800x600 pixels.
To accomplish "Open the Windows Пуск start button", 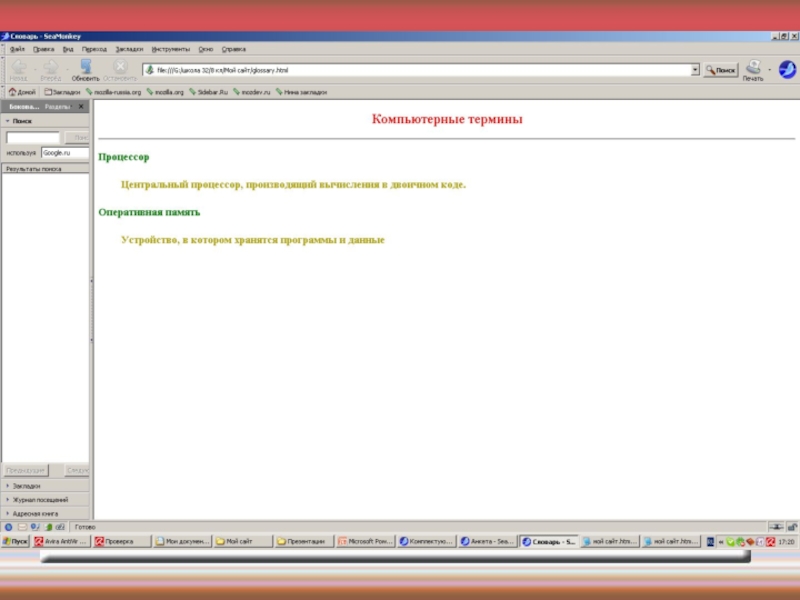I will click(x=15, y=542).
